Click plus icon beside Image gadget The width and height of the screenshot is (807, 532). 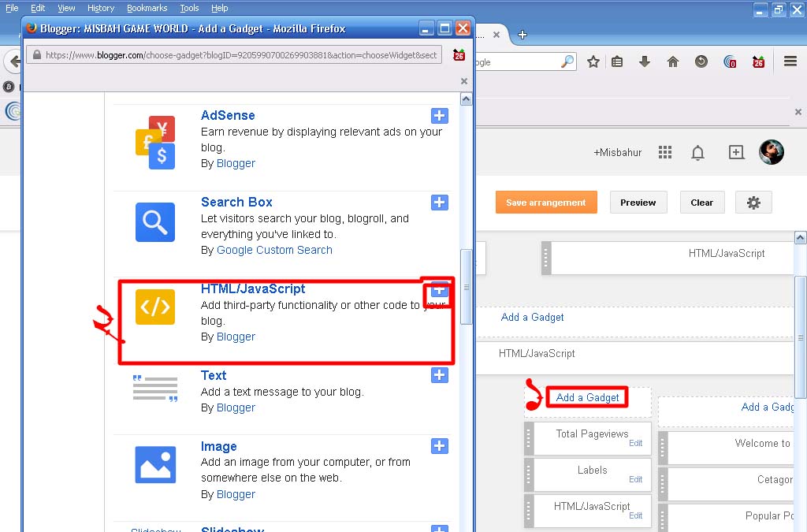(440, 447)
